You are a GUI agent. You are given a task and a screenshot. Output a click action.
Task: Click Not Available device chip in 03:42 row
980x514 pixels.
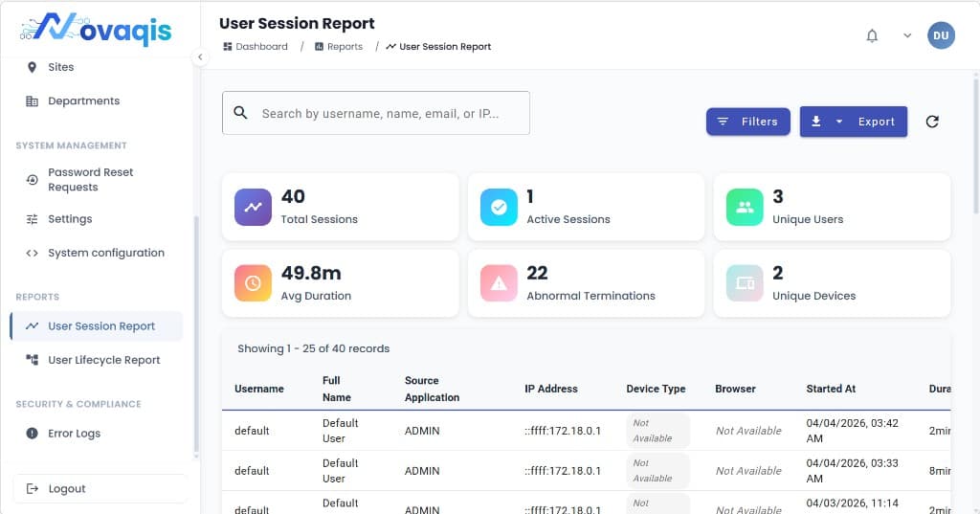657,430
